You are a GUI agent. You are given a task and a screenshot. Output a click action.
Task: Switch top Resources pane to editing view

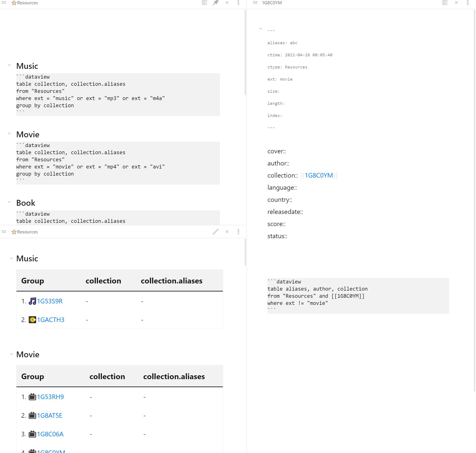pyautogui.click(x=204, y=3)
